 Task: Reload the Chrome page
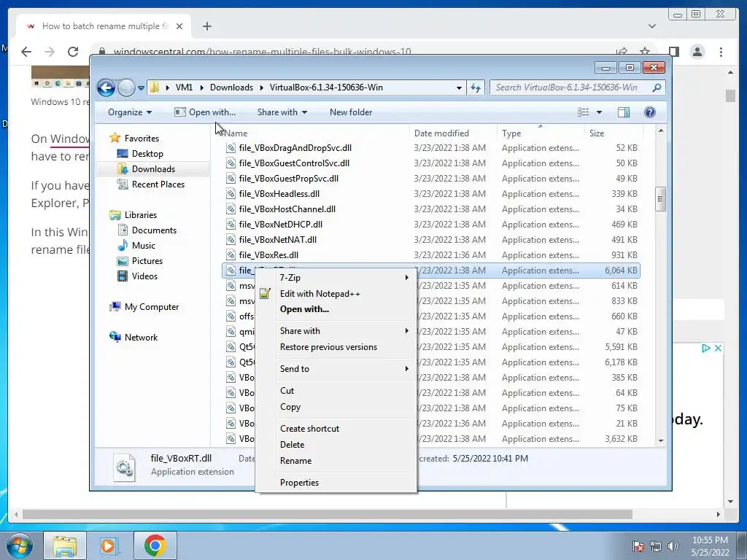73,52
